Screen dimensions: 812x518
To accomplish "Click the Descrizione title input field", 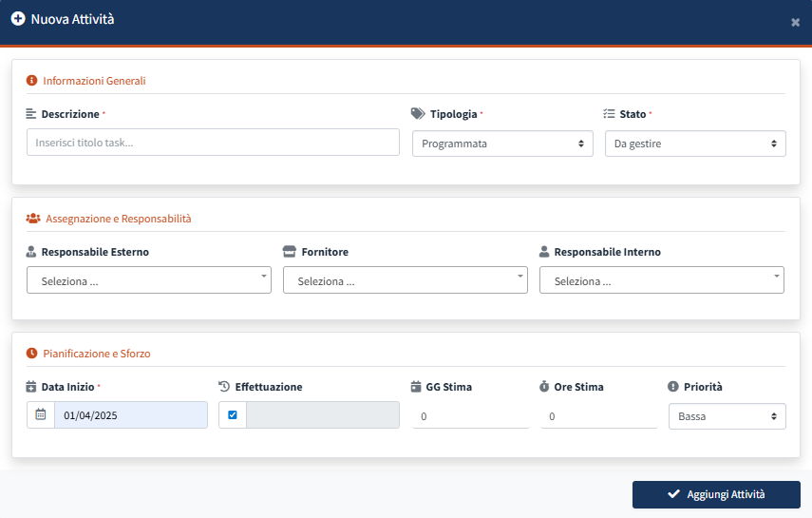I will (x=213, y=143).
